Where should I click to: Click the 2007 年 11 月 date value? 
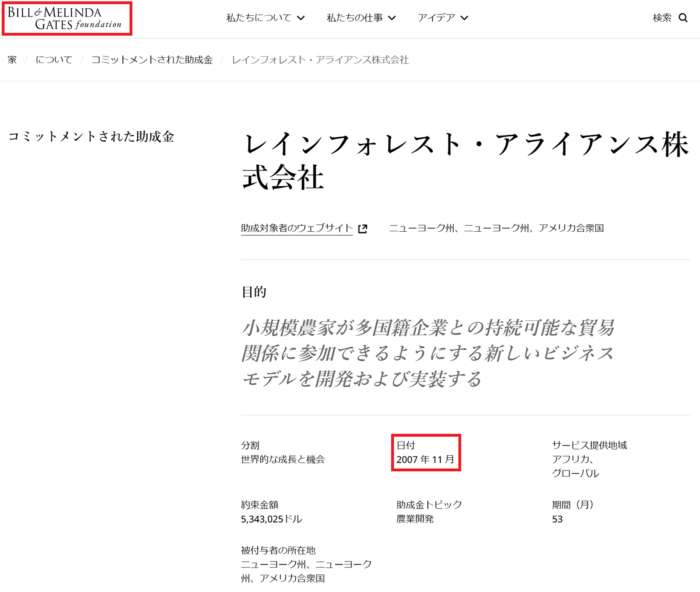(x=425, y=460)
